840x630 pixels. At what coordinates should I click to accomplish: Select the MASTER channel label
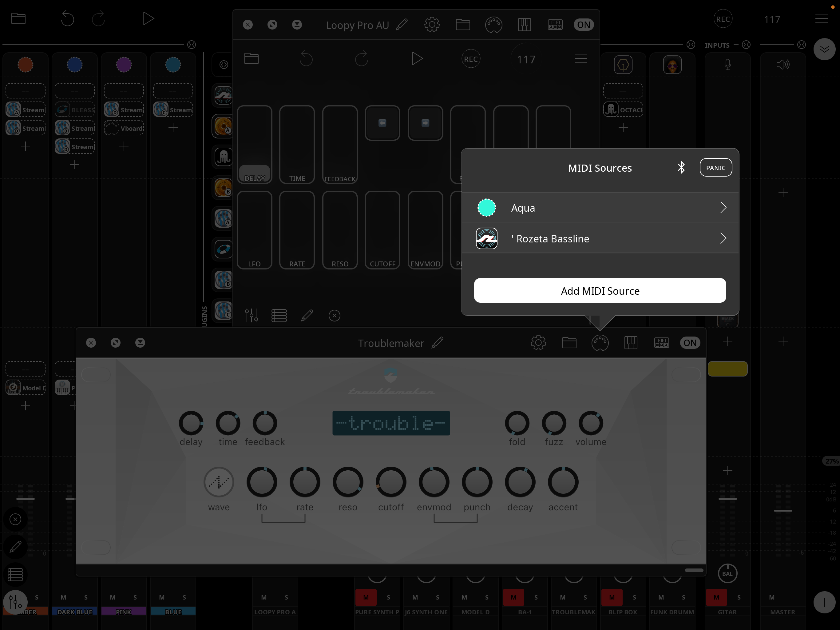click(782, 612)
